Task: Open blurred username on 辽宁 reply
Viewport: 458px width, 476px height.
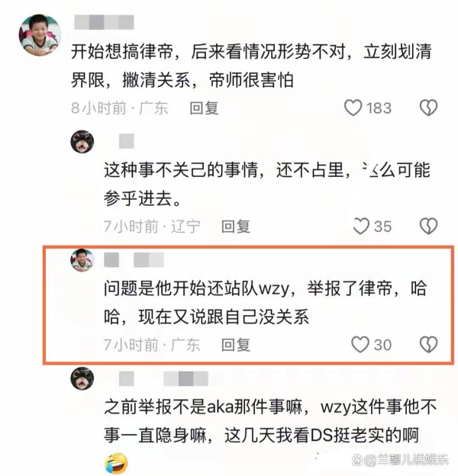Action: point(127,141)
